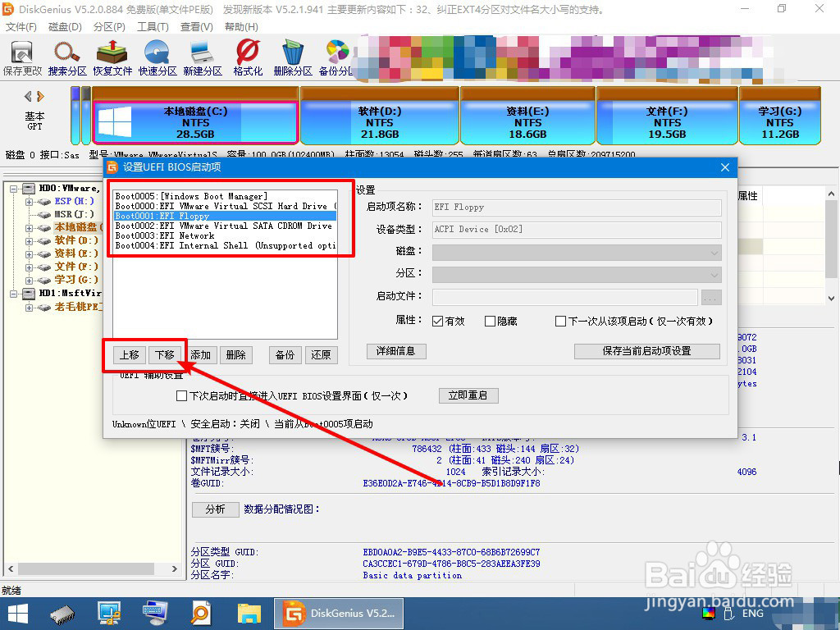
Task: Select Boot0003 EFI Network entry
Action: [226, 235]
